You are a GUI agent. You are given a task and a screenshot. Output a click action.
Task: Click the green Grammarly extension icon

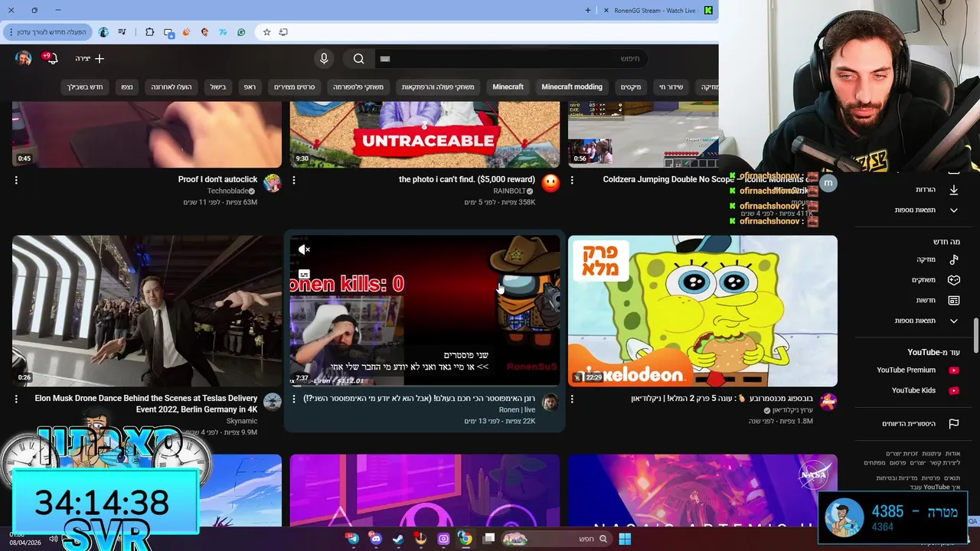point(241,32)
